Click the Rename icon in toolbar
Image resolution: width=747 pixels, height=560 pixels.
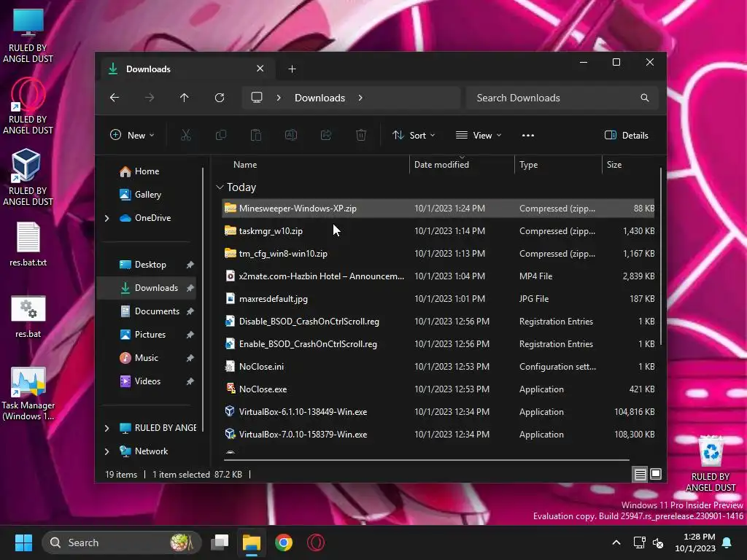point(291,135)
